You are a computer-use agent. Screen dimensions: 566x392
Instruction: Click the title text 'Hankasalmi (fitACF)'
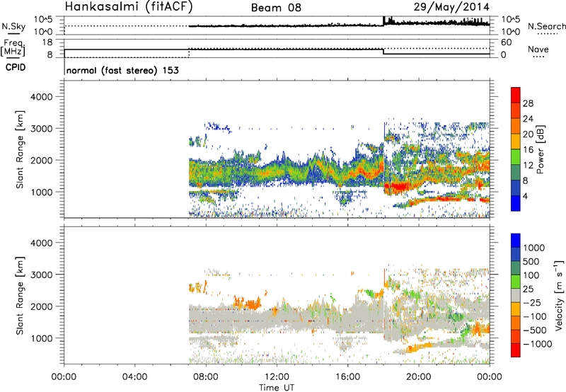tap(129, 6)
